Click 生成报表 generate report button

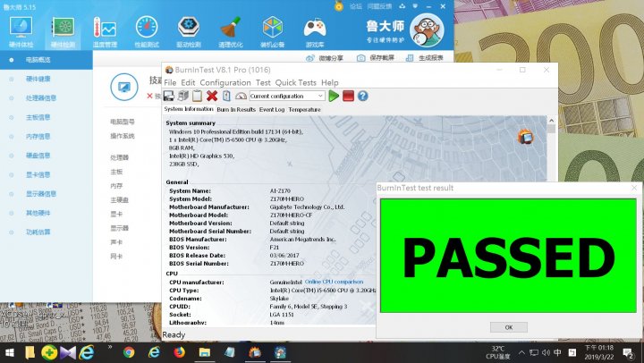[425, 58]
